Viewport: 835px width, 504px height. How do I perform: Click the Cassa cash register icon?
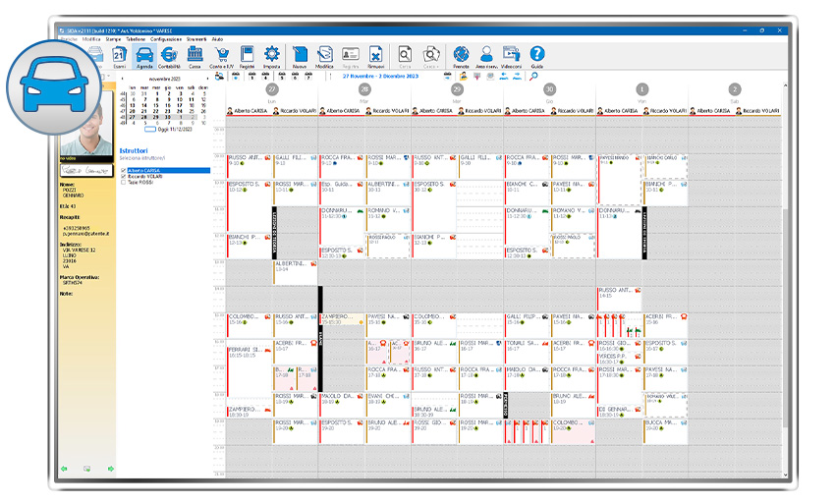click(x=195, y=56)
